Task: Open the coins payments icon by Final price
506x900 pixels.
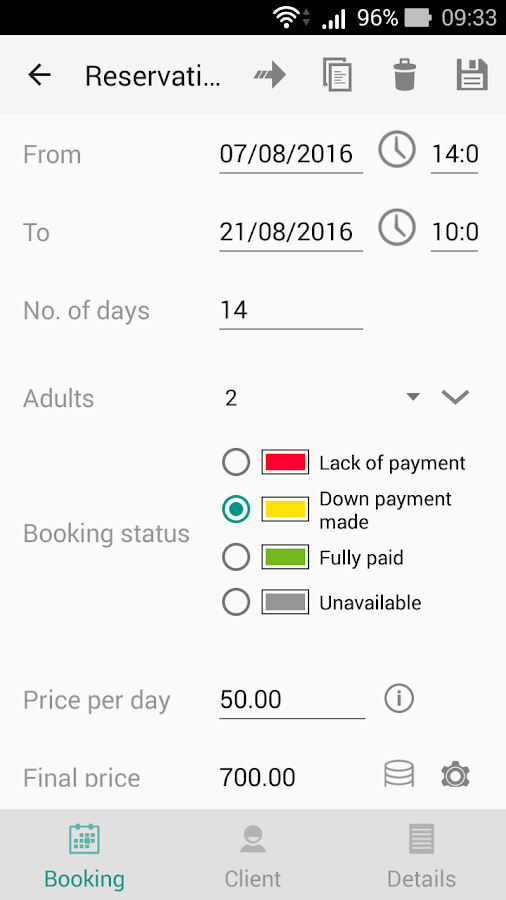Action: [x=399, y=773]
